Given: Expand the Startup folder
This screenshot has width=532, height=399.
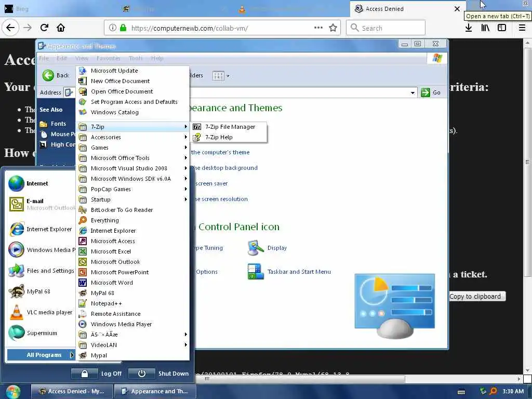Looking at the screenshot, I should point(132,199).
